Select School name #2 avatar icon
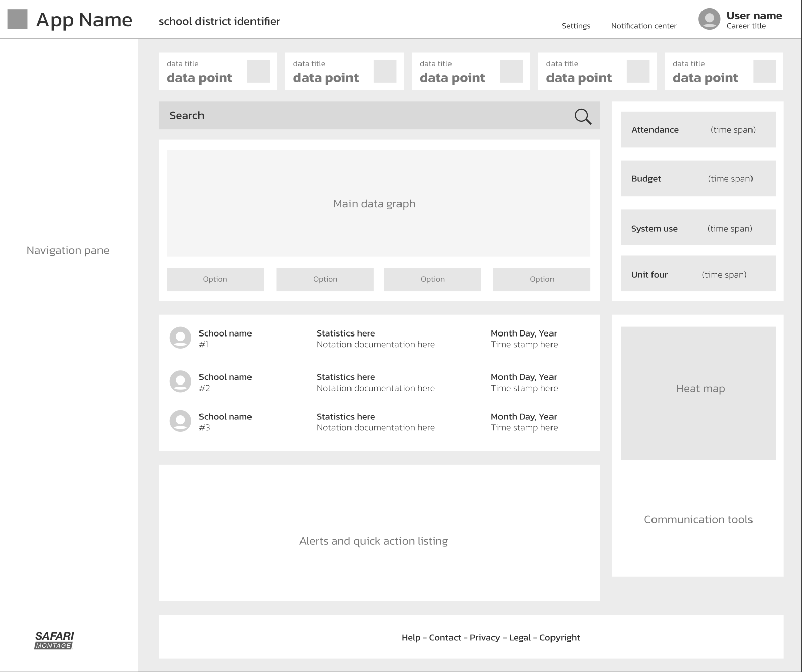Screen dimensions: 802x672 tap(180, 381)
